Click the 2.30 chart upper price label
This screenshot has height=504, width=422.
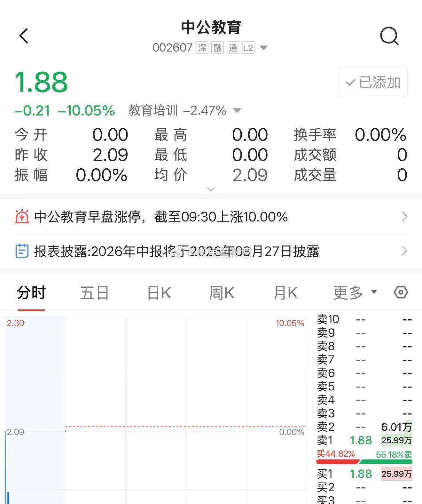[x=16, y=323]
